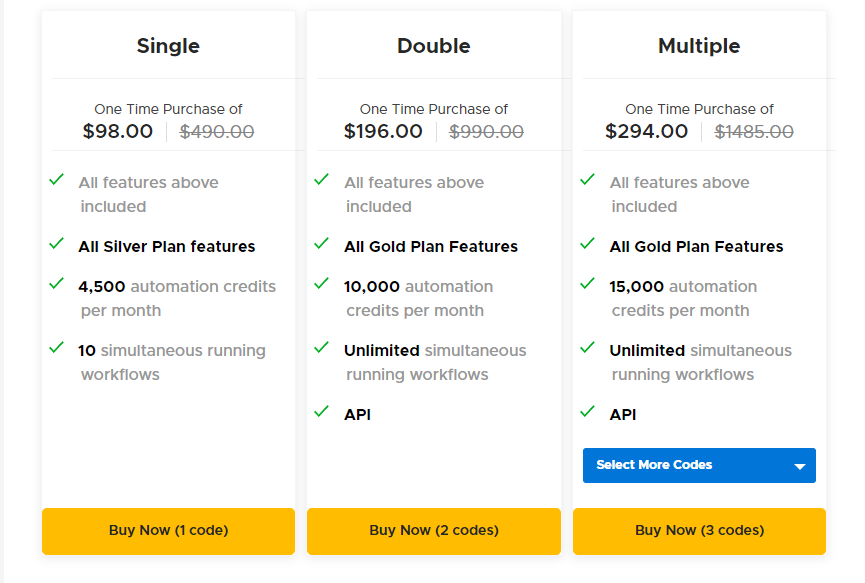Viewport: 865px width, 583px height.
Task: Click checkmark beside 10 simultaneous running workflows
Action: pyautogui.click(x=57, y=348)
